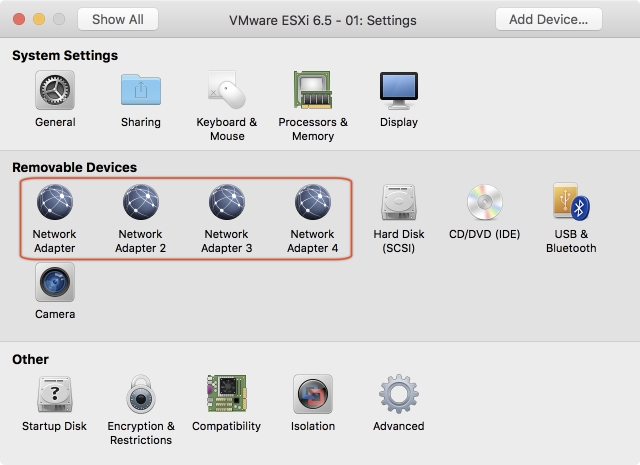The width and height of the screenshot is (640, 465).
Task: Open Compatibility settings
Action: [227, 395]
